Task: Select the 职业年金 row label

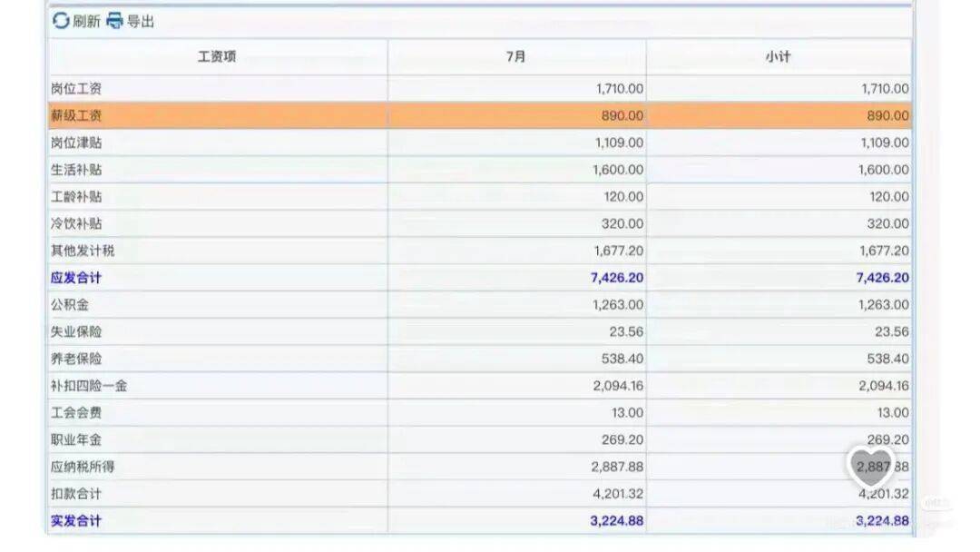Action: tap(76, 439)
